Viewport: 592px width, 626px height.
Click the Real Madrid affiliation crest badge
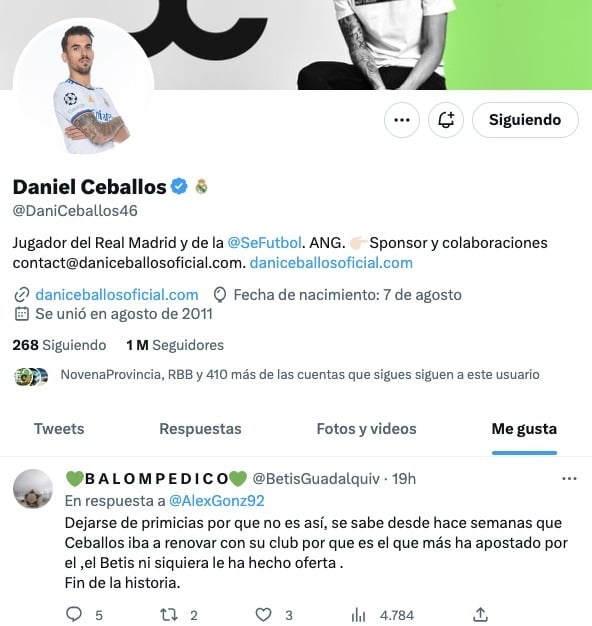point(201,186)
